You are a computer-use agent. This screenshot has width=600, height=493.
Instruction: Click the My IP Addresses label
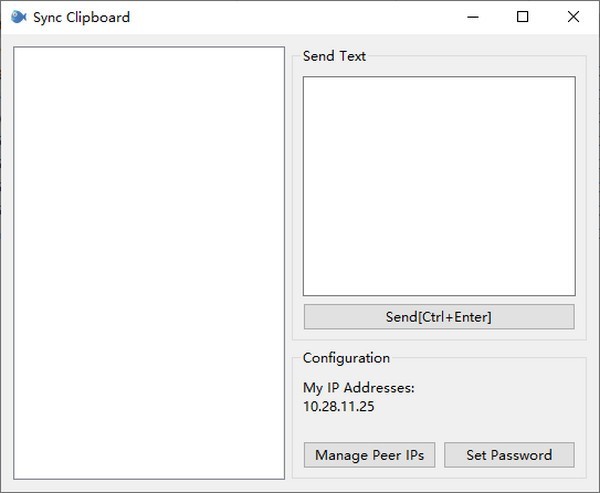coord(359,388)
